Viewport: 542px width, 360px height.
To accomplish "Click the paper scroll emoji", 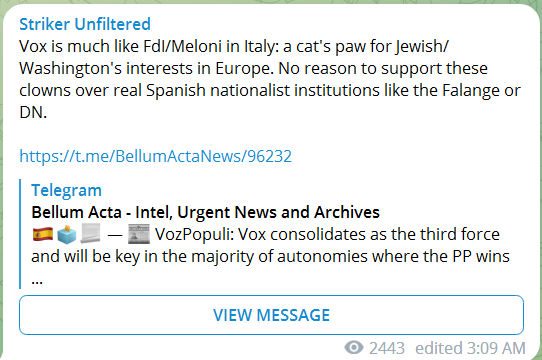I will pos(90,233).
